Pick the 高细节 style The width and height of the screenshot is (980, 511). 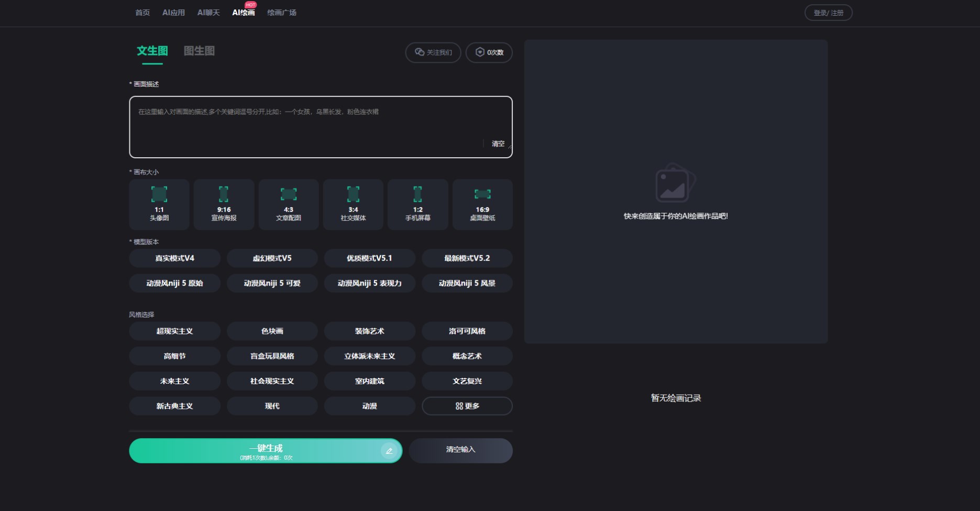click(174, 356)
